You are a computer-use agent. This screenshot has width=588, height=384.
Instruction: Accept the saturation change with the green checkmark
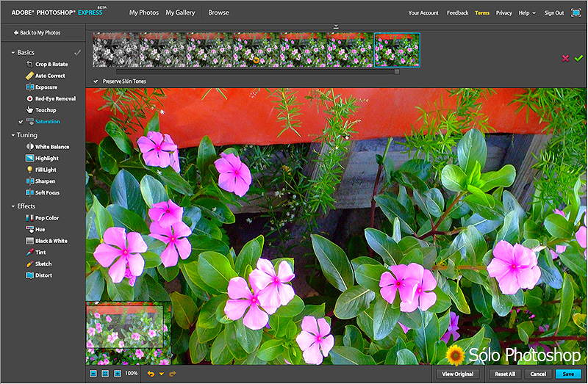(578, 58)
